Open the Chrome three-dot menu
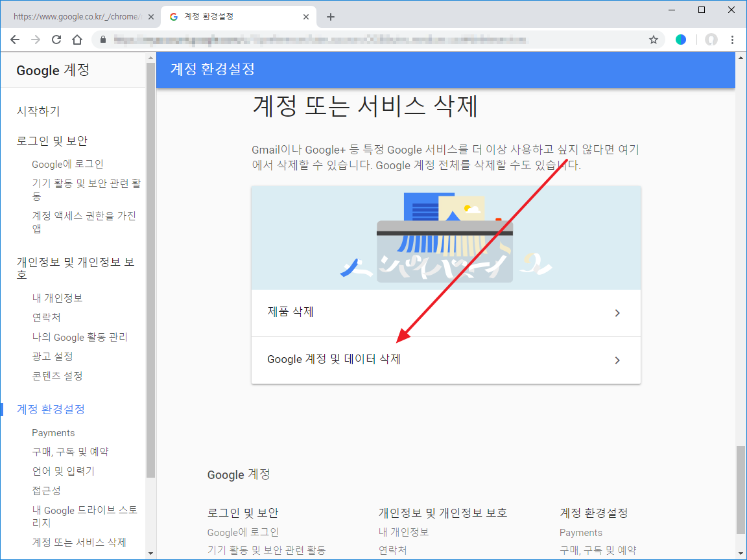This screenshot has width=747, height=560. click(x=733, y=40)
